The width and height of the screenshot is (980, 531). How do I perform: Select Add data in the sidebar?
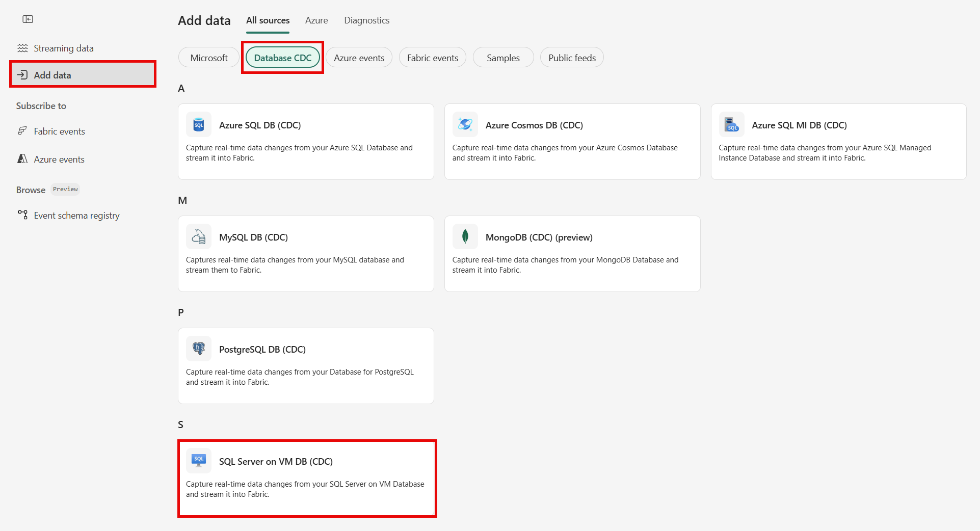coord(83,75)
